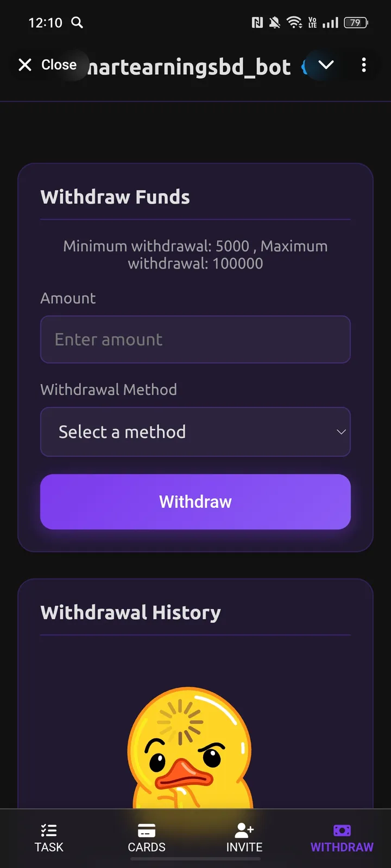The image size is (391, 868).
Task: Click the Enter amount input field
Action: pos(195,340)
